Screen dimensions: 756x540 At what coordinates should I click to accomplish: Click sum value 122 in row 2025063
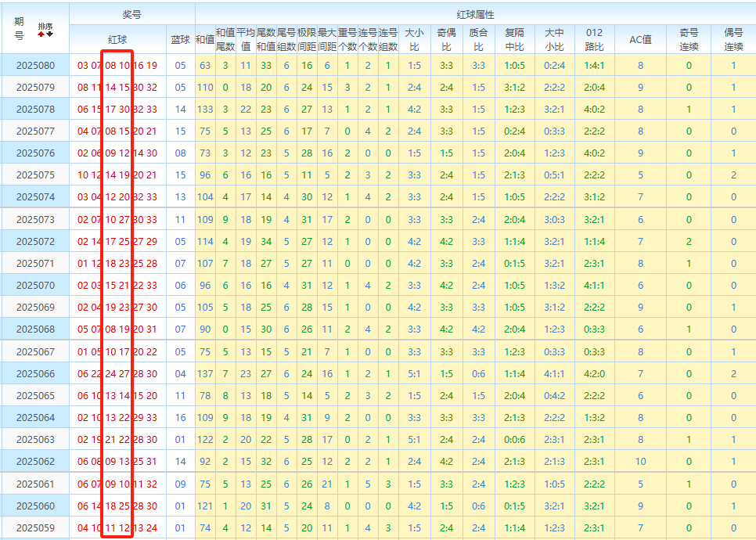[x=205, y=439]
